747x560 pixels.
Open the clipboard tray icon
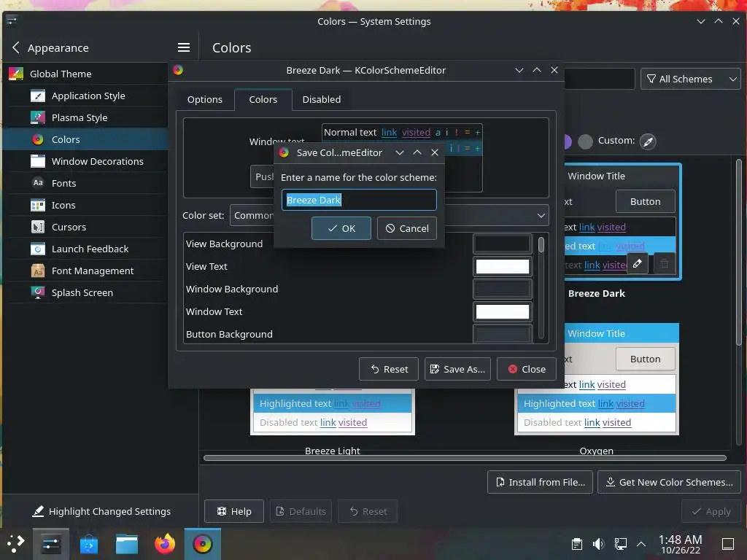(x=576, y=544)
